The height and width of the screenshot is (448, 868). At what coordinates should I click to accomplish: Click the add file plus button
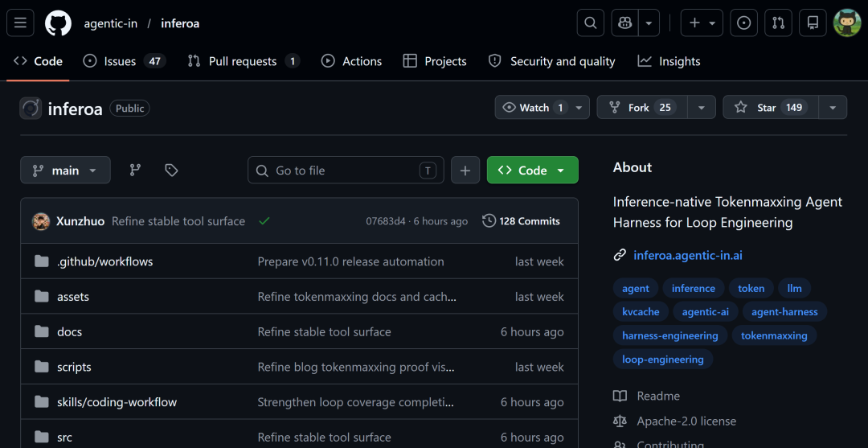pos(465,170)
